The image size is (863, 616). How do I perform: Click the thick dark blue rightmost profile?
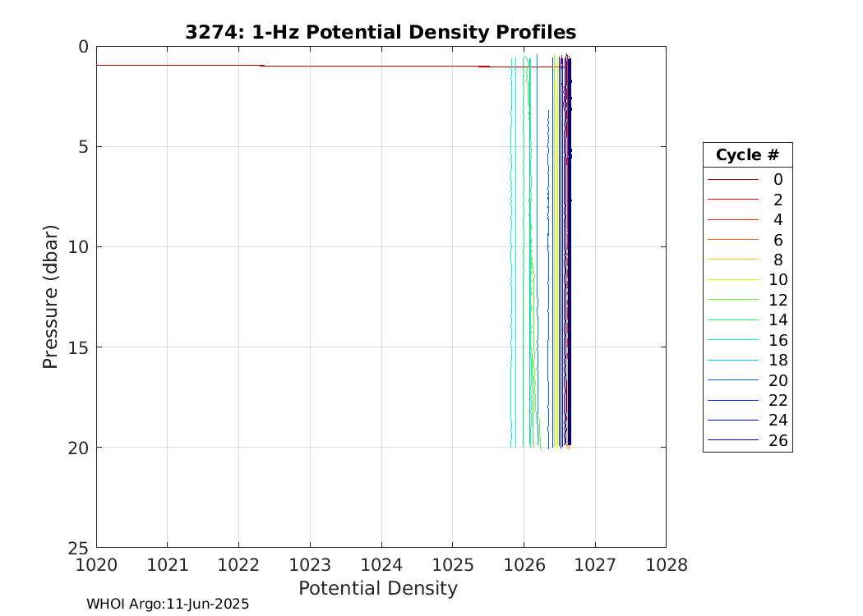click(x=569, y=253)
